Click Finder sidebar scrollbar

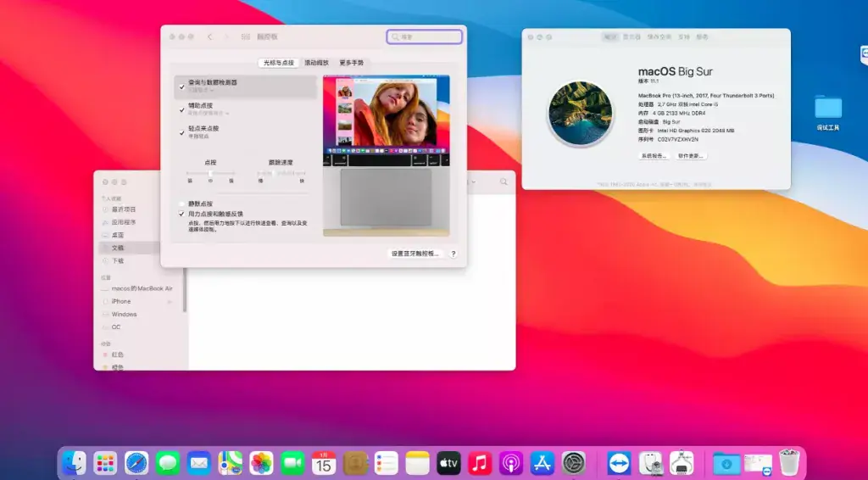185,290
